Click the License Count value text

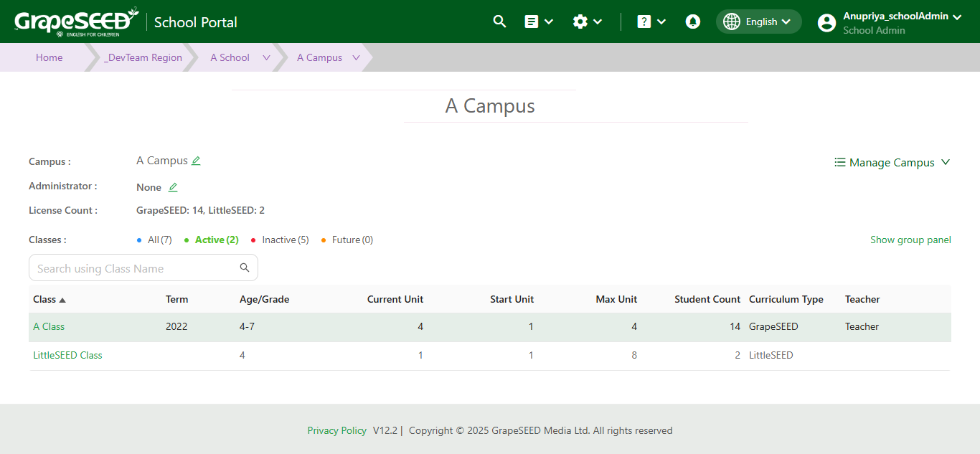coord(200,210)
